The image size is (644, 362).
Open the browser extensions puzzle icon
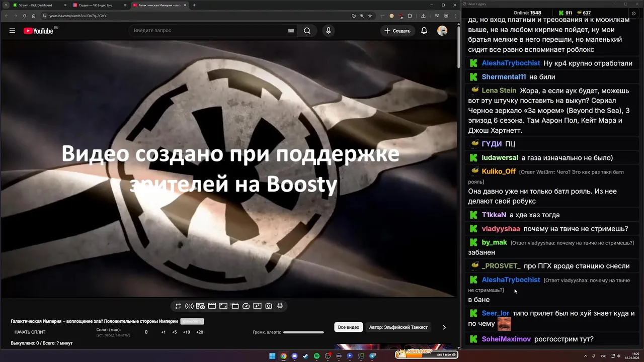pyautogui.click(x=410, y=16)
